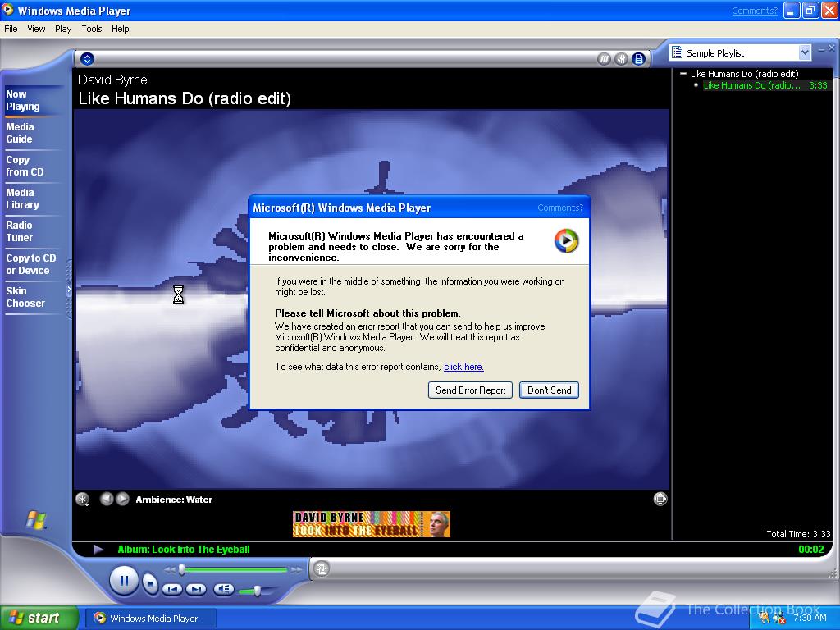Screen dimensions: 840x630
Task: Click the system tray clock
Action: (x=810, y=618)
